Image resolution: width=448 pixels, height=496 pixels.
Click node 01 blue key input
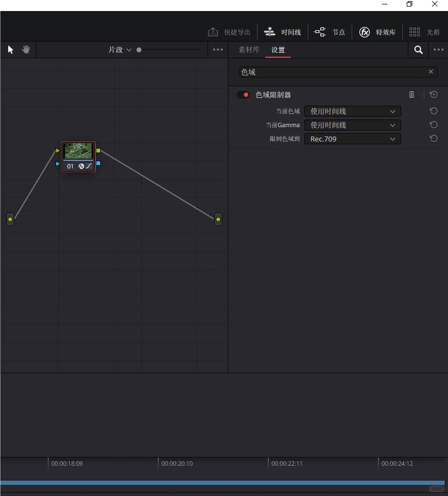click(58, 163)
